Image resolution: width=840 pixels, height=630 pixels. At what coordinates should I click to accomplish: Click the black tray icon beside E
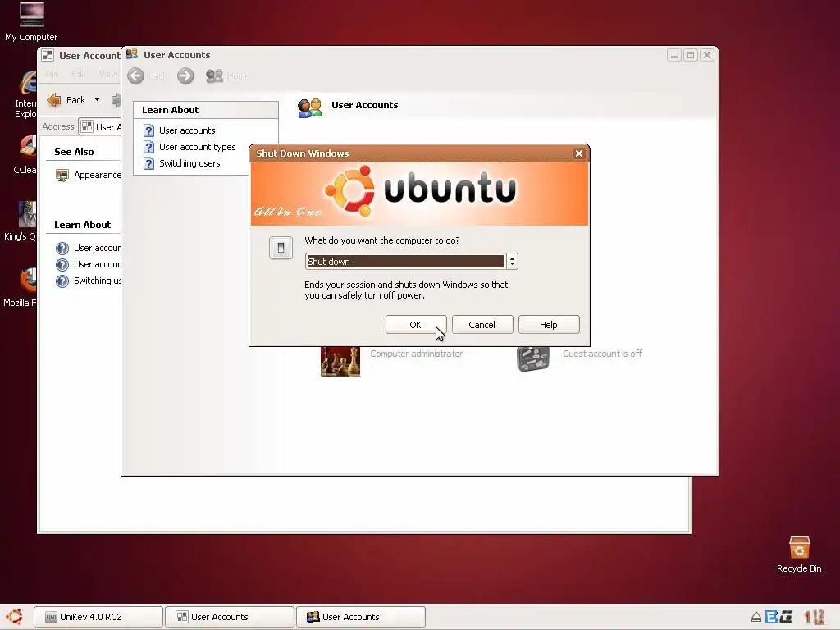pyautogui.click(x=786, y=617)
